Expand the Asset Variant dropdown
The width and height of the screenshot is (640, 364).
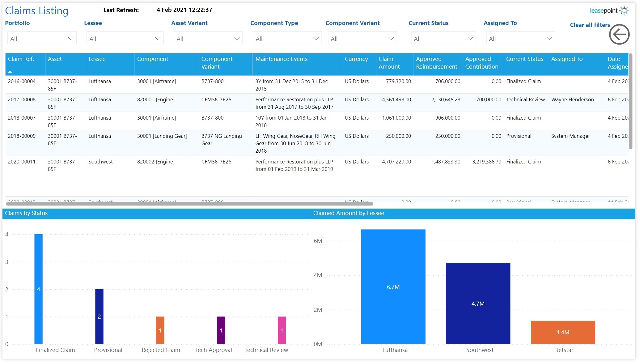click(x=208, y=38)
